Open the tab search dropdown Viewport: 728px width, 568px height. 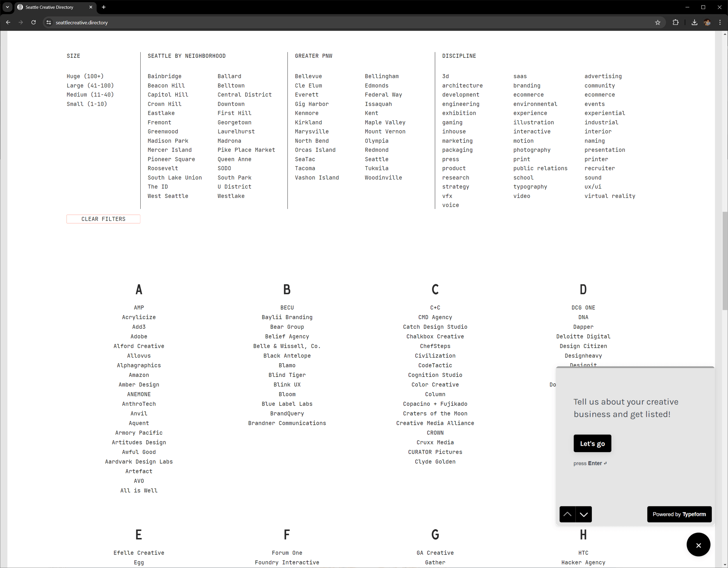coord(7,7)
